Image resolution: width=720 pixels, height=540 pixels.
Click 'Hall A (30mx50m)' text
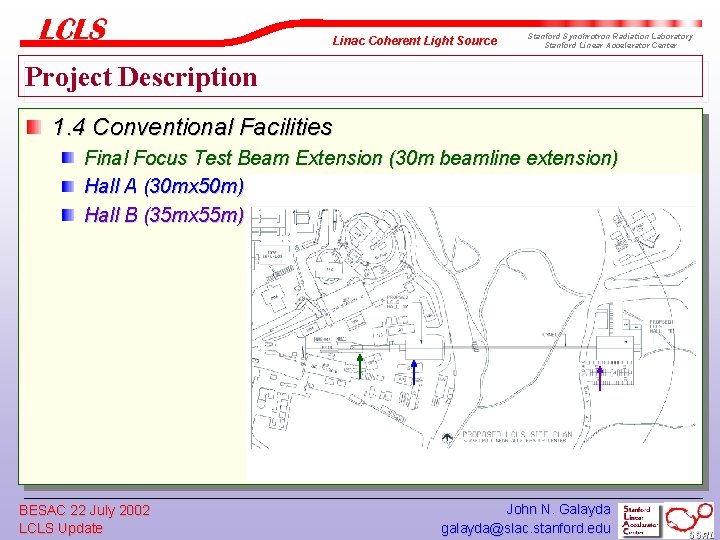[x=164, y=186]
